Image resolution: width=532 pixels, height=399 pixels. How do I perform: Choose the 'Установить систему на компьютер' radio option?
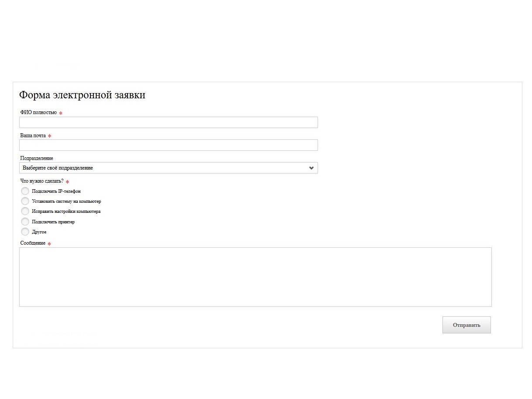[25, 201]
